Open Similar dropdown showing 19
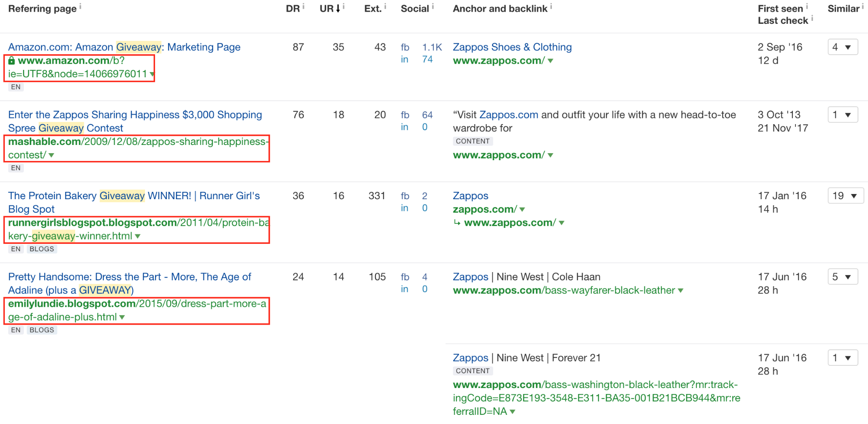Screen dimensions: 868x424 tap(846, 196)
